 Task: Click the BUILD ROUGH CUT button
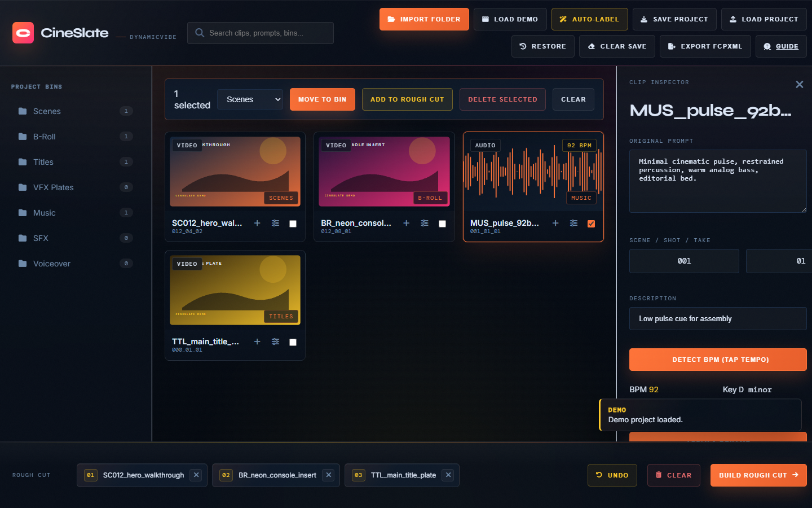[x=758, y=475]
